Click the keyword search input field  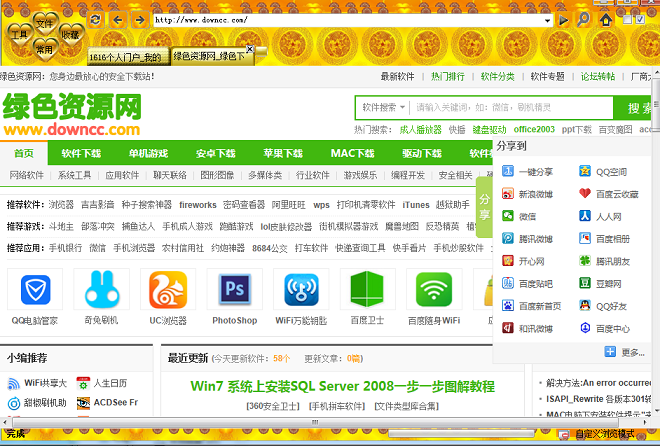[x=511, y=108]
